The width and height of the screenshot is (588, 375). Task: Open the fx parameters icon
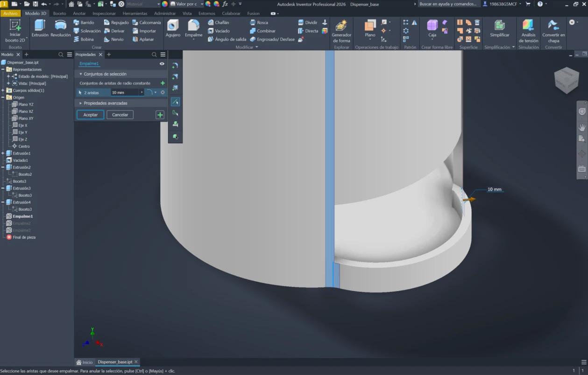225,4
